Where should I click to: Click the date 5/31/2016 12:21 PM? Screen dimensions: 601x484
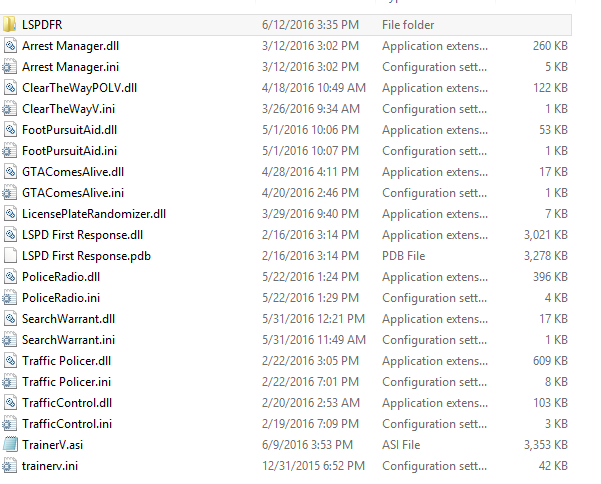[x=314, y=319]
